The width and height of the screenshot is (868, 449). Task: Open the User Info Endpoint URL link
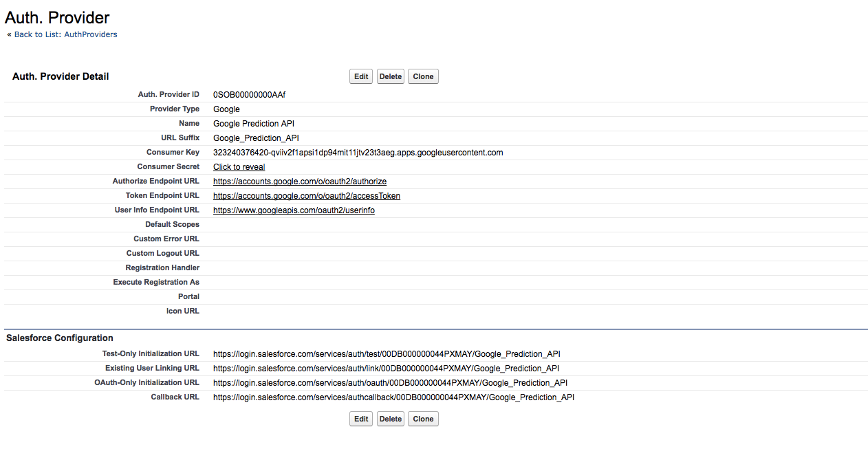(294, 210)
